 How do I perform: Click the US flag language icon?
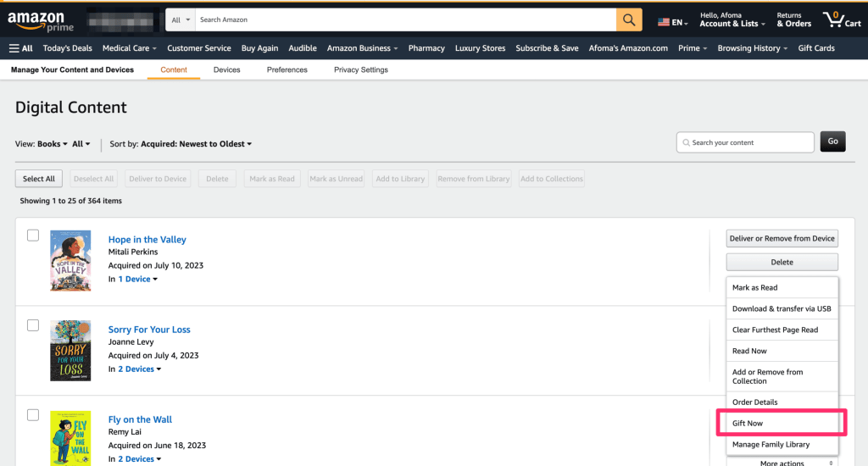tap(663, 23)
